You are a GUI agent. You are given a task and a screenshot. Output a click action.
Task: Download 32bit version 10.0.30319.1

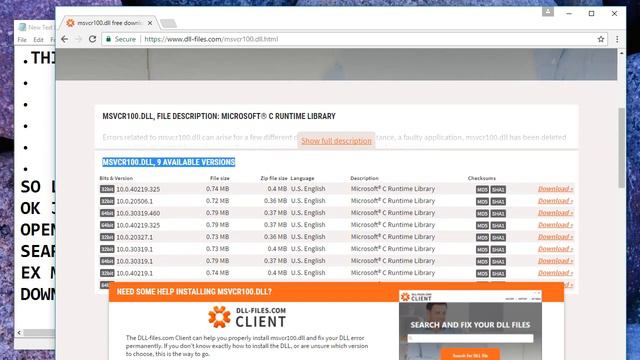(x=556, y=249)
